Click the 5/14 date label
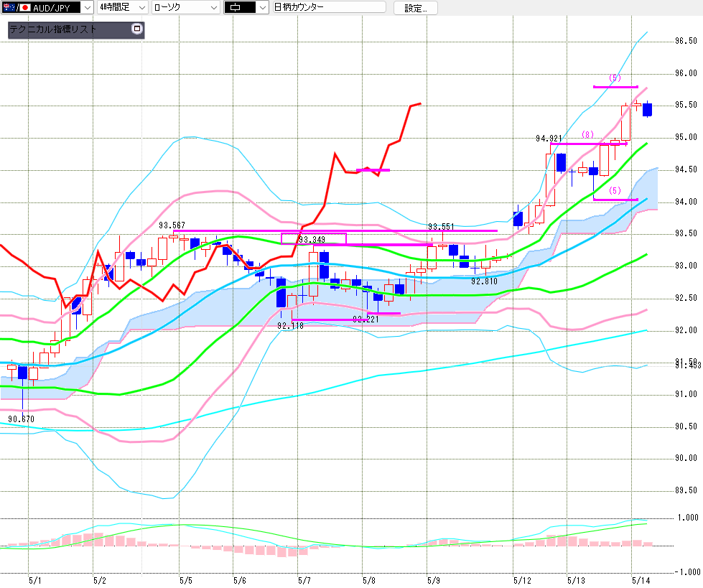Screen dimensions: 703x588 point(641,581)
